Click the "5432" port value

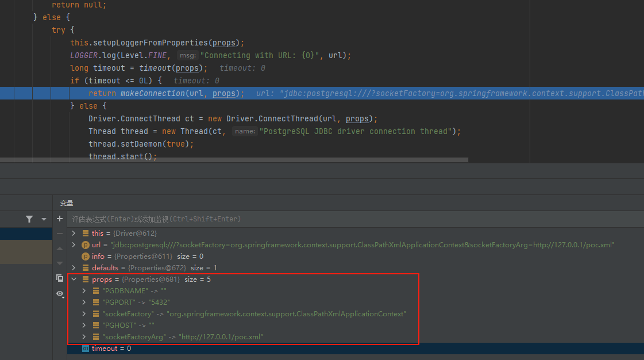pyautogui.click(x=159, y=302)
